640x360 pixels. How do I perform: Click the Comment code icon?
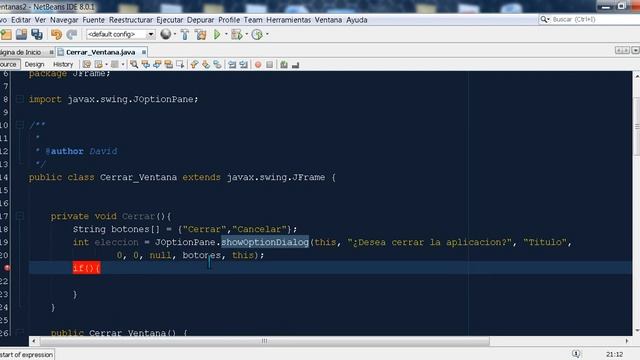[284, 64]
